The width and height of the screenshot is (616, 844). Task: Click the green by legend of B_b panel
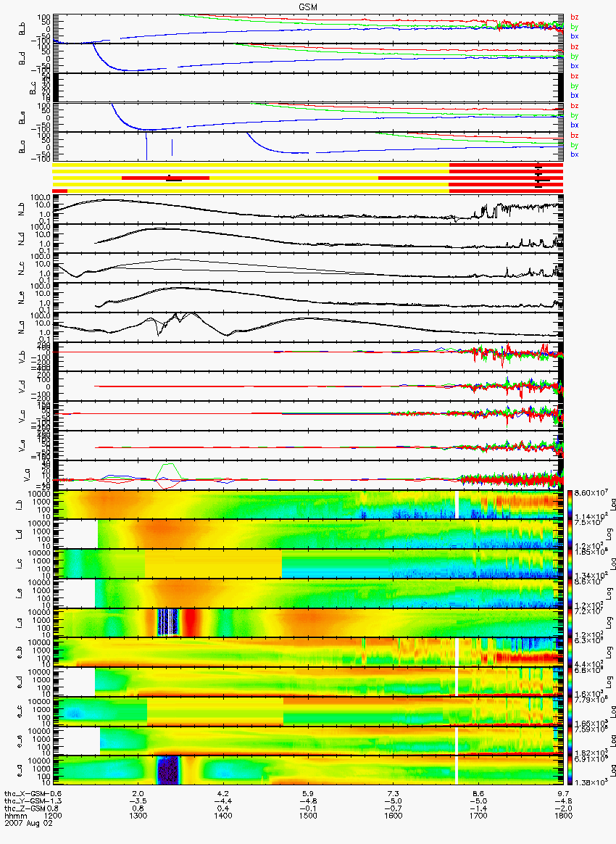[x=574, y=27]
